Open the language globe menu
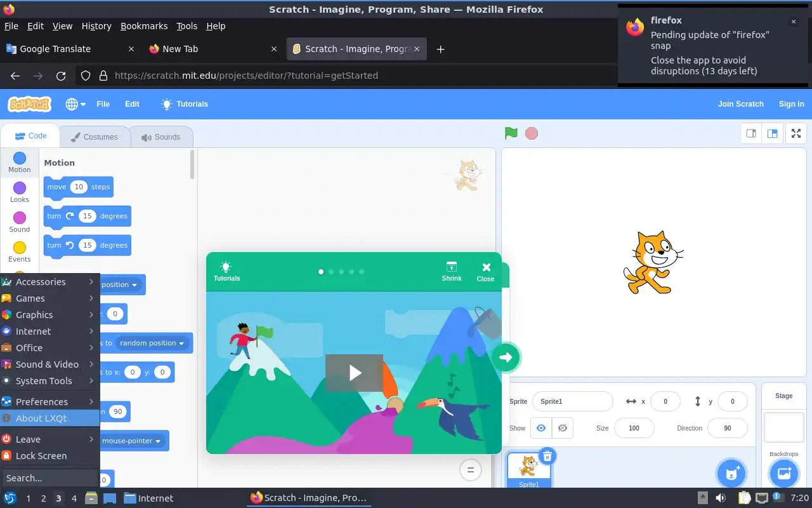 click(75, 104)
